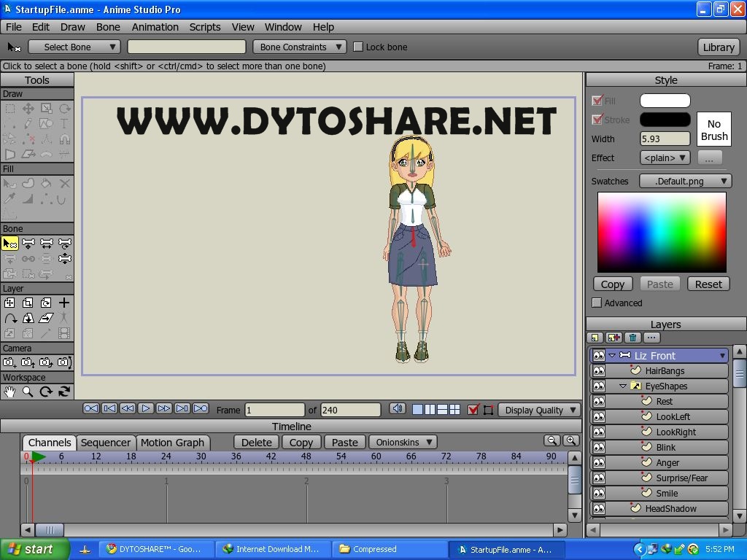
Task: Select the Zoom Camera tool
Action: (x=28, y=363)
